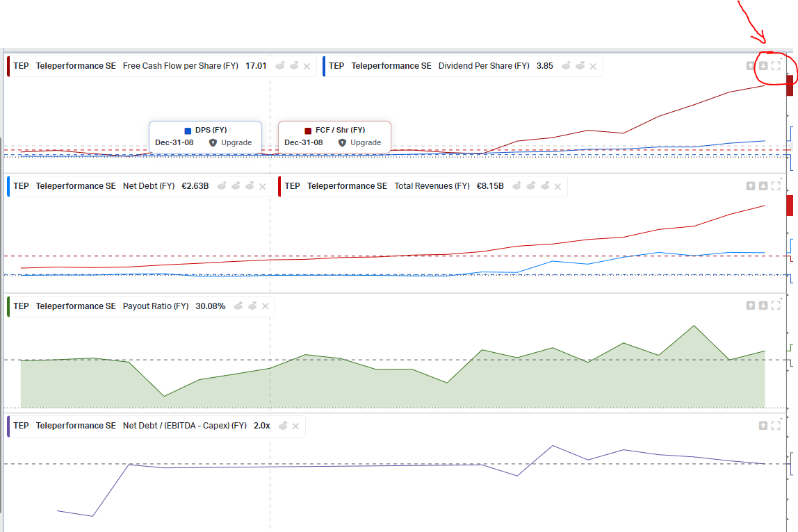Click the 3.85 dividend value
The width and height of the screenshot is (798, 532).
[544, 65]
